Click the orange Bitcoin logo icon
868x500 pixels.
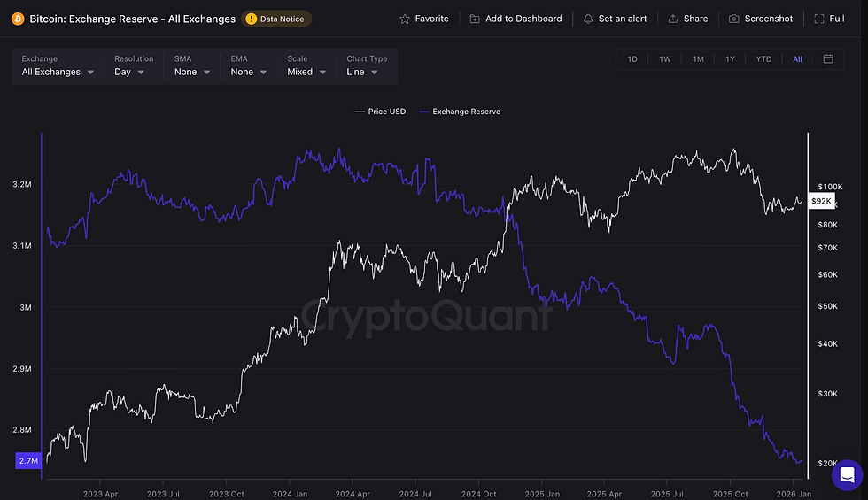[18, 19]
